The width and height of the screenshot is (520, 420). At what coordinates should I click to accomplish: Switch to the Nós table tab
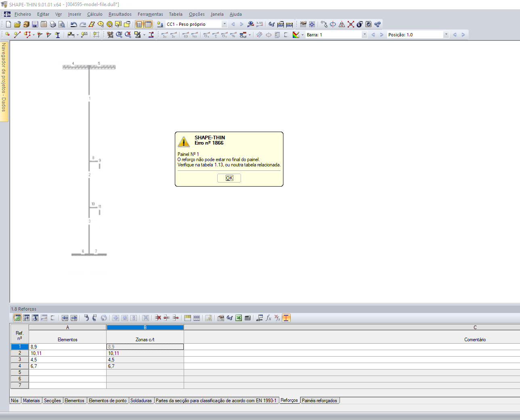coord(15,401)
